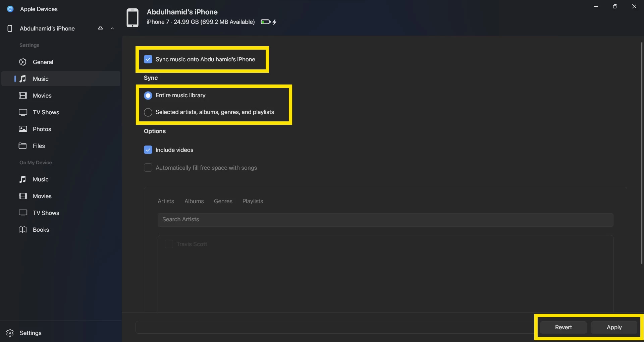Click the music note icon under On My Device

pyautogui.click(x=23, y=179)
